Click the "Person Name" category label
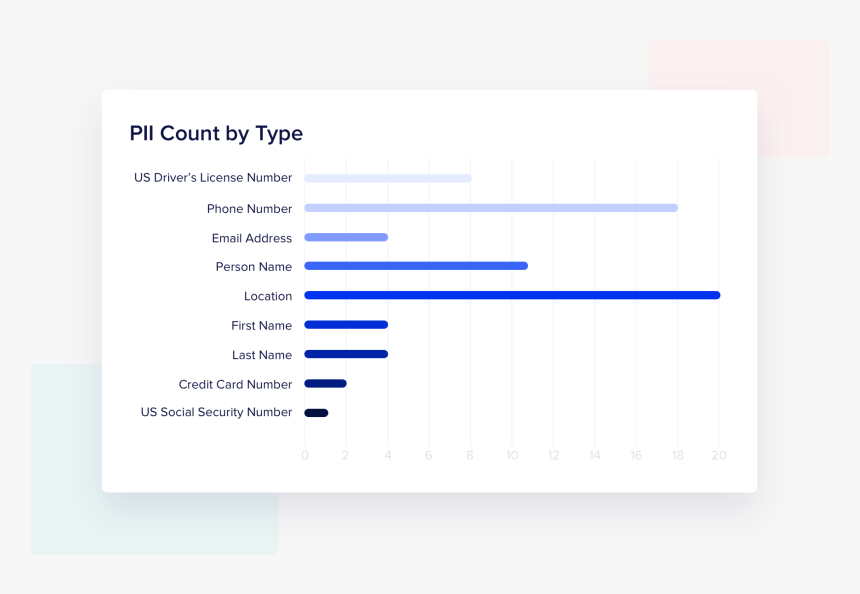The height and width of the screenshot is (594, 860). (x=254, y=267)
